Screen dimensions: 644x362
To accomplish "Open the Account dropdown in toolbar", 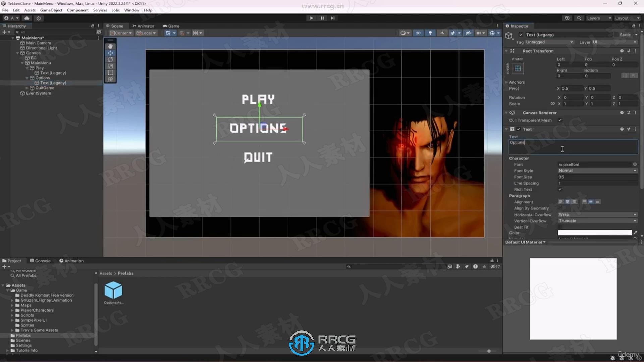I will 11,18.
